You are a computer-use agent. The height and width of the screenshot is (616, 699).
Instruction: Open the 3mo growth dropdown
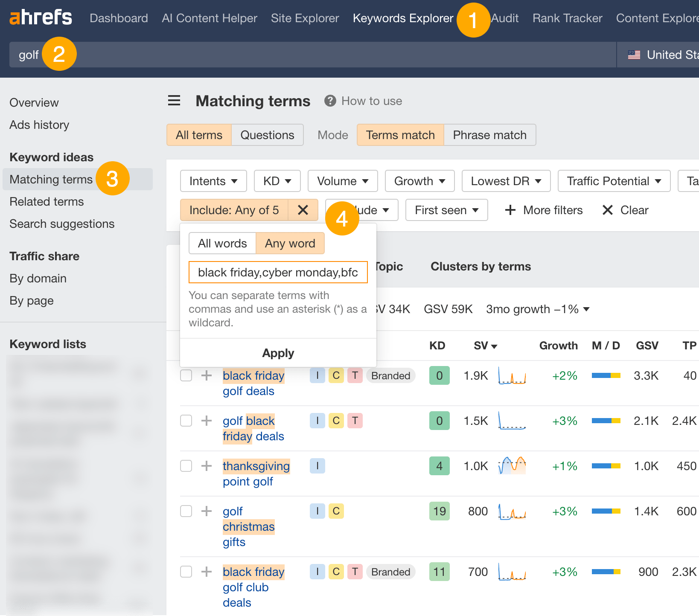click(x=537, y=309)
